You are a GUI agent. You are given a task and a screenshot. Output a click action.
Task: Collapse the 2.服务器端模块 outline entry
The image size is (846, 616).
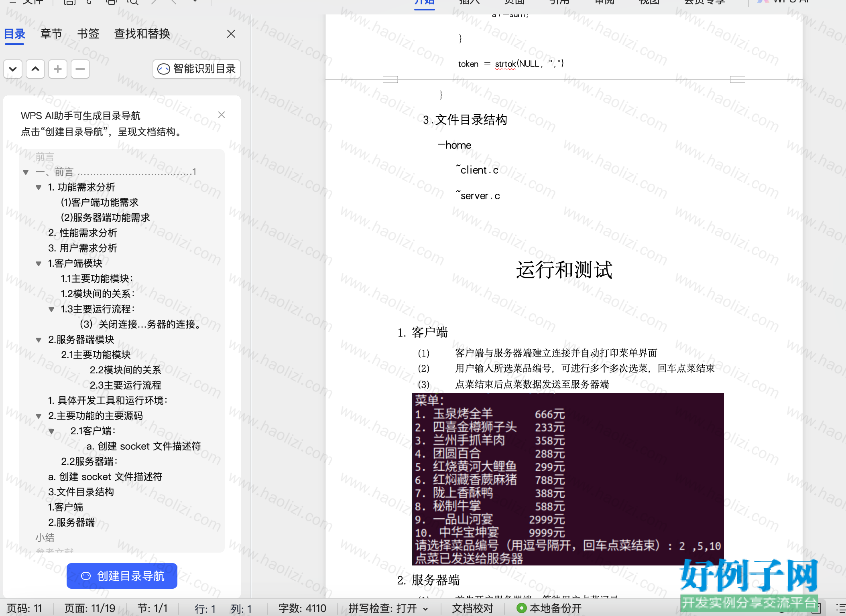[39, 340]
